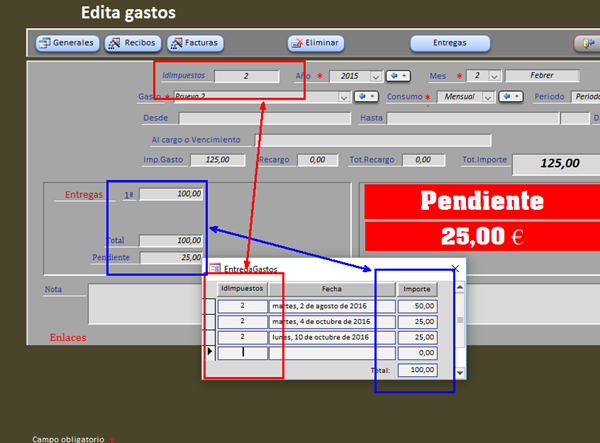Expand the Mes dropdown arrow
Screen dimensions: 600x443
pos(494,76)
